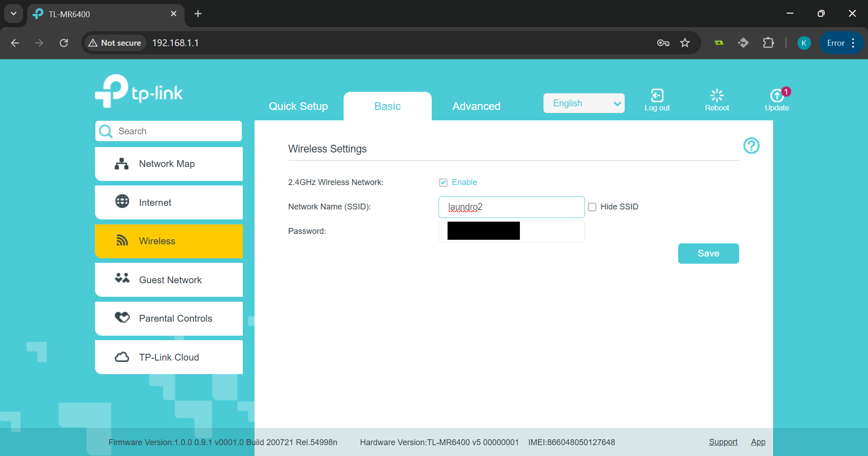Open Chrome menu three dots
The image size is (868, 456).
click(x=853, y=43)
